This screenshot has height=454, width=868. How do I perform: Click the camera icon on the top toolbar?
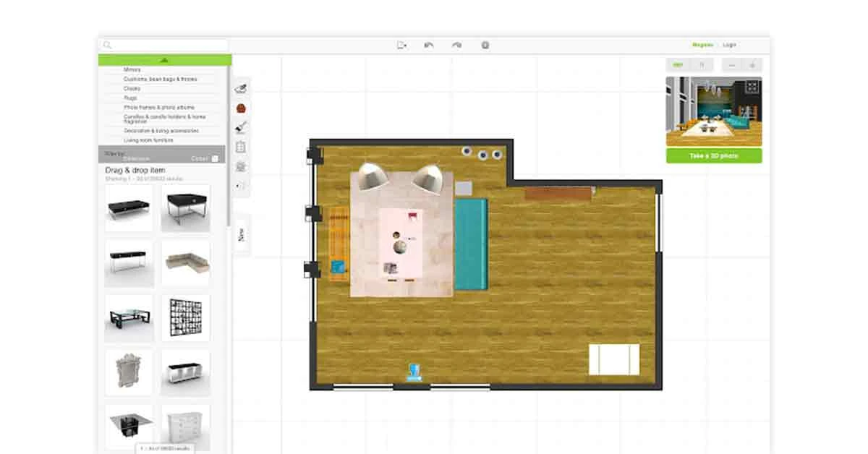pyautogui.click(x=485, y=44)
